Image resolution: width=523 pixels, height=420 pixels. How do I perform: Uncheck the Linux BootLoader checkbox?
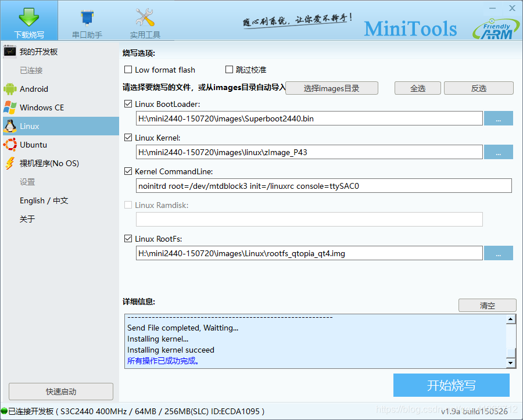tap(128, 103)
